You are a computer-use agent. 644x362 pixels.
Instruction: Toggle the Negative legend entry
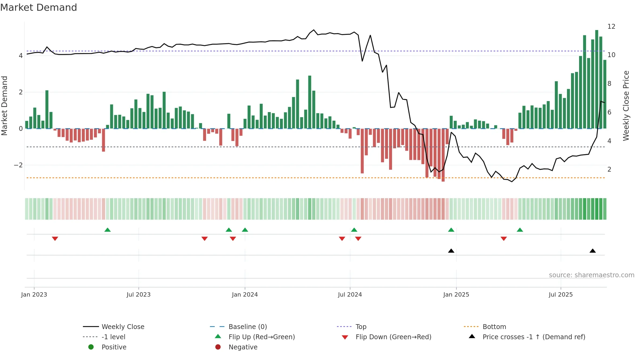pyautogui.click(x=236, y=347)
